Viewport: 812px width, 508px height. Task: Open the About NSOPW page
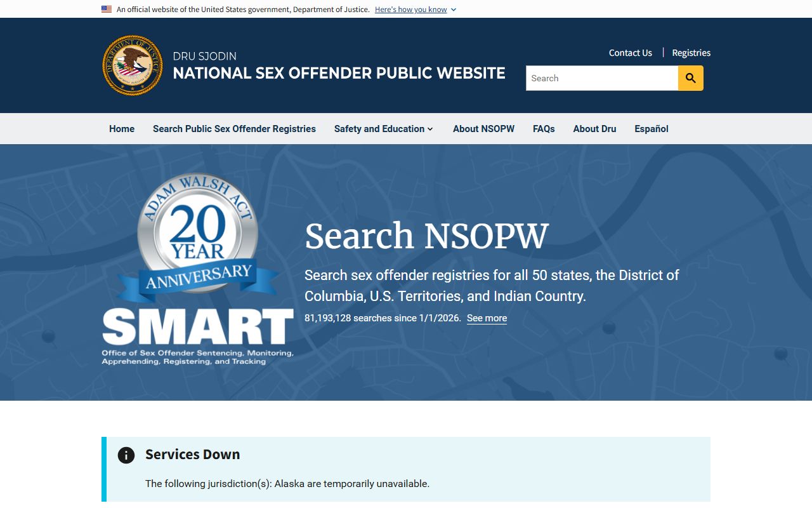tap(483, 129)
